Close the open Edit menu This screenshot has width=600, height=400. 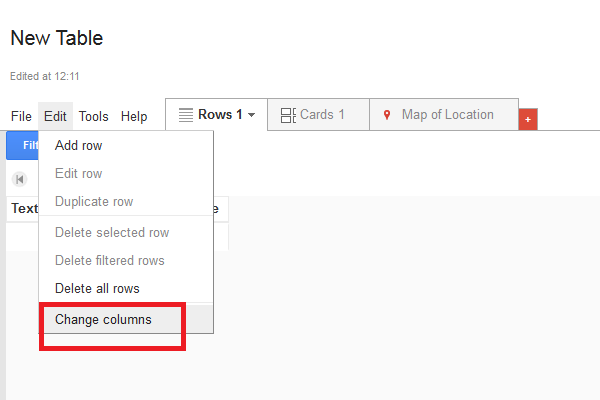pos(55,116)
